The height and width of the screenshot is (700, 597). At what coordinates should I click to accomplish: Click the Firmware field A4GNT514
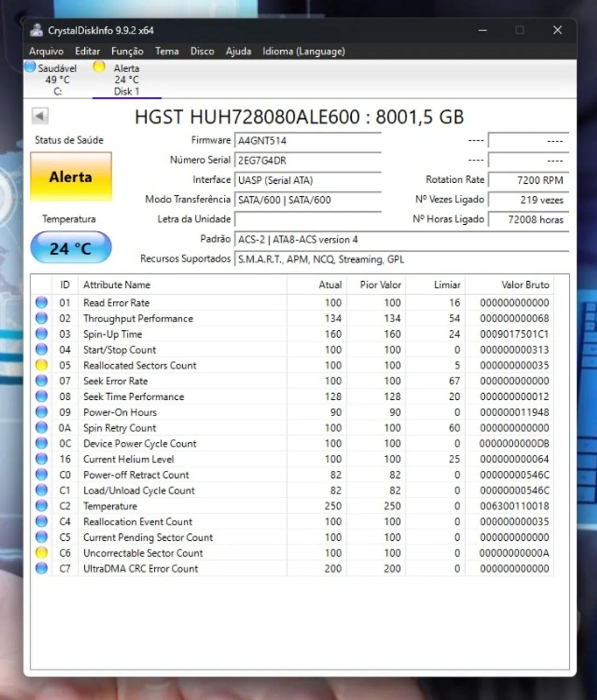[x=308, y=141]
